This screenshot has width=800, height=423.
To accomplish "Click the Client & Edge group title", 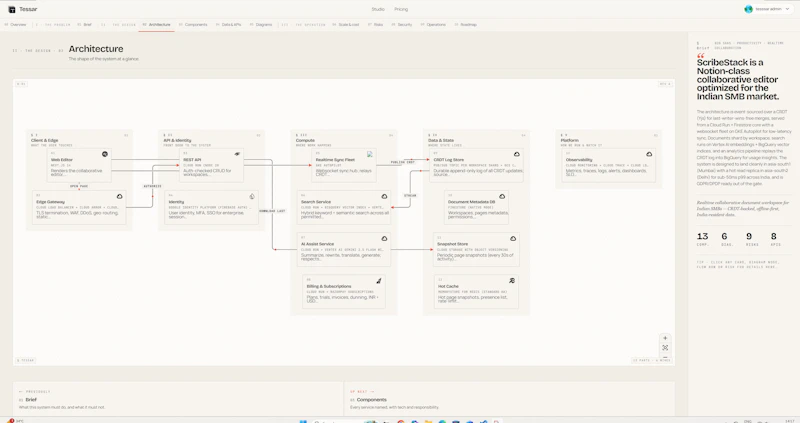I will (44, 140).
